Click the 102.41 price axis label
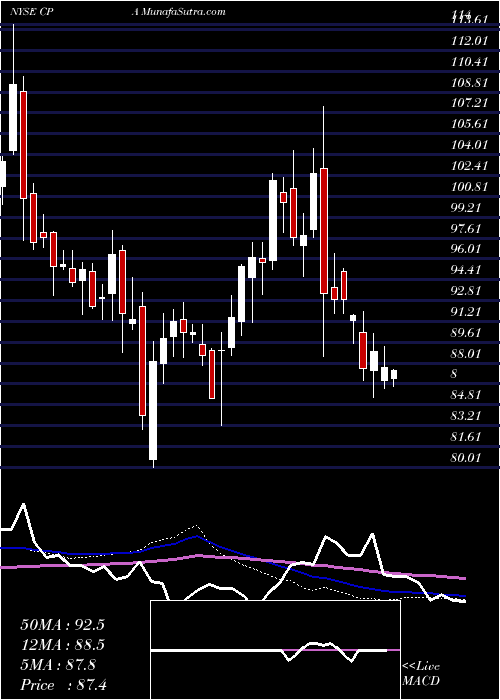This screenshot has height=700, width=500. [x=469, y=166]
